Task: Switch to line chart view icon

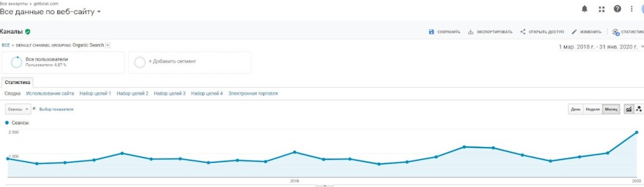Action: coord(629,109)
